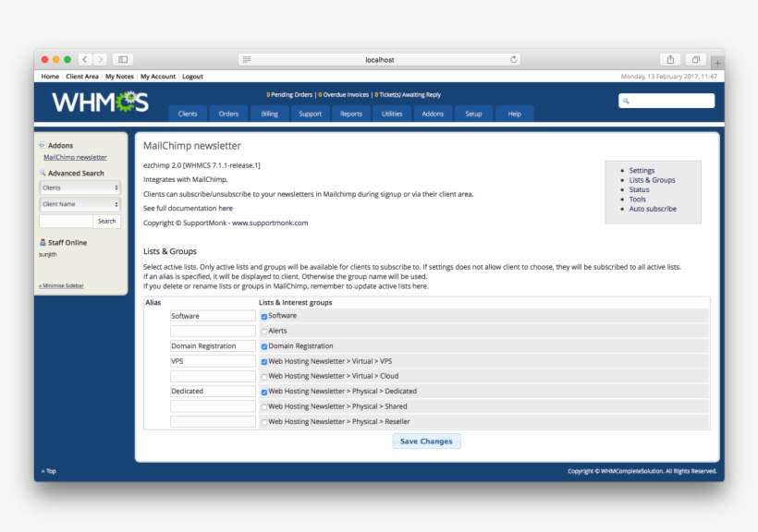758x532 pixels.
Task: Click the Staff Online person icon
Action: pos(41,242)
